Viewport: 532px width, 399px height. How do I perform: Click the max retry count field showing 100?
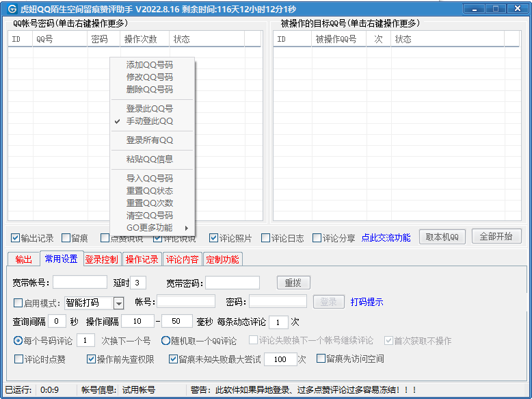tap(280, 359)
